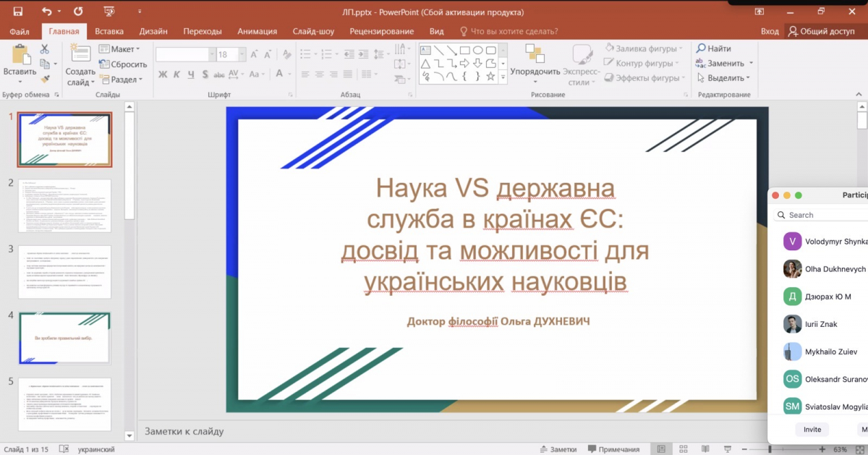
Task: Open the Макет layout dropdown
Action: [121, 48]
